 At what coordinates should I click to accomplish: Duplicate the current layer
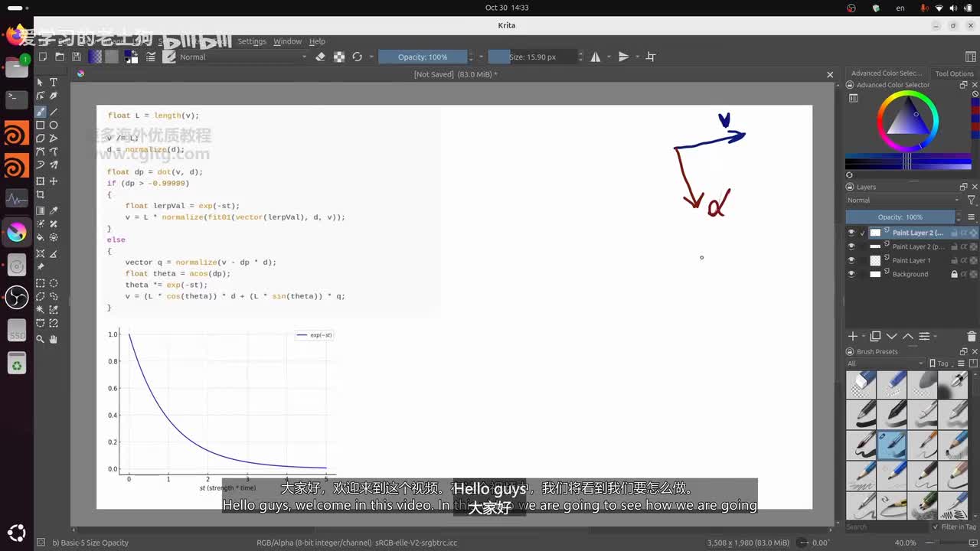coord(875,337)
